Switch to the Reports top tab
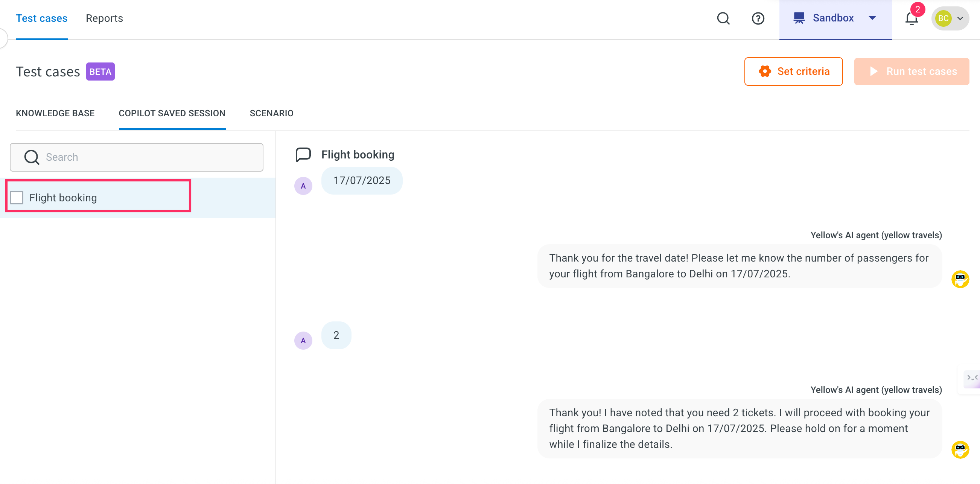The height and width of the screenshot is (484, 980). [104, 18]
